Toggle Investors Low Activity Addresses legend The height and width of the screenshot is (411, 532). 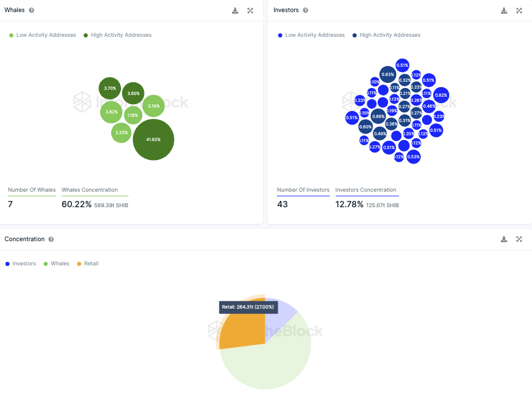point(311,35)
